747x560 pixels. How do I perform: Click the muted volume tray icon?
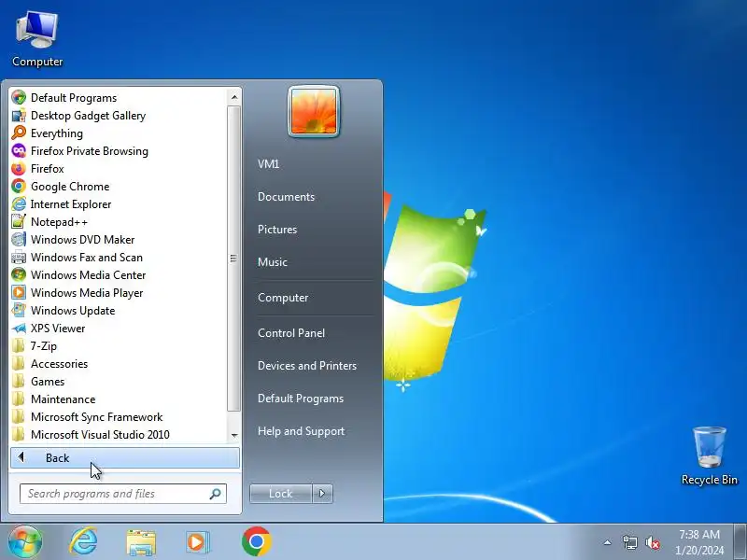point(652,542)
